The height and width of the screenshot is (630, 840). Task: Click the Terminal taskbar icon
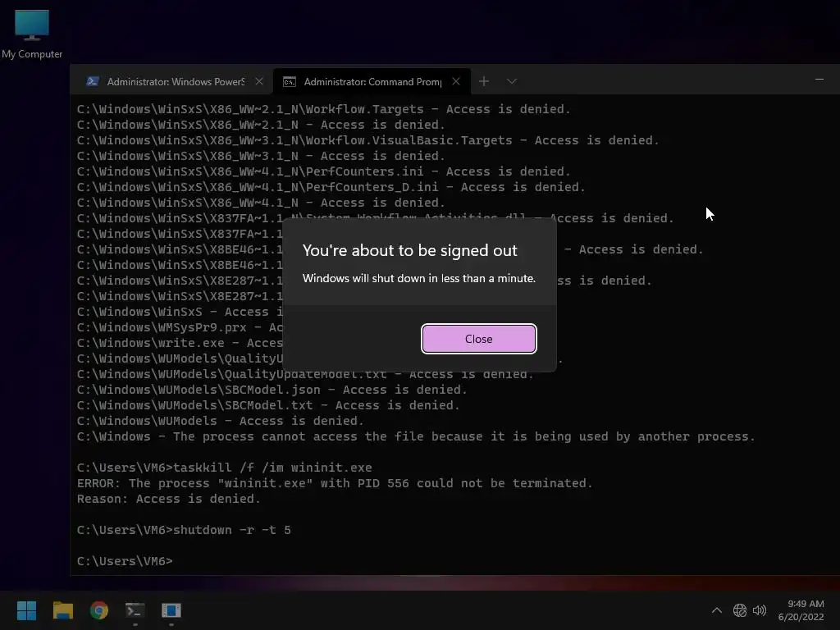(135, 610)
